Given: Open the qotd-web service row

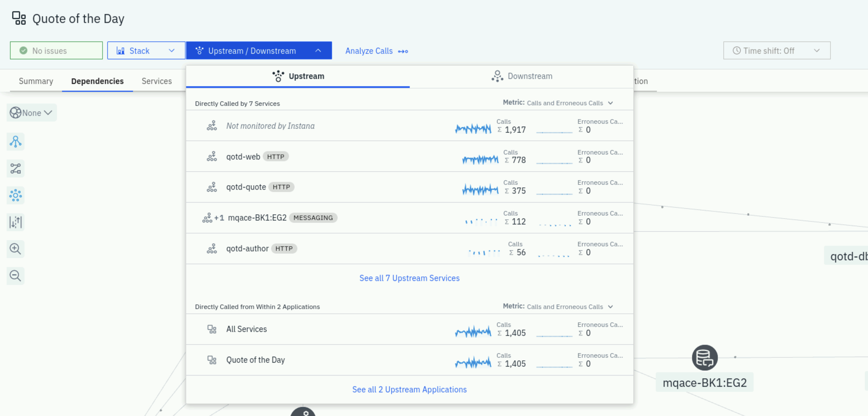Looking at the screenshot, I should coord(410,156).
